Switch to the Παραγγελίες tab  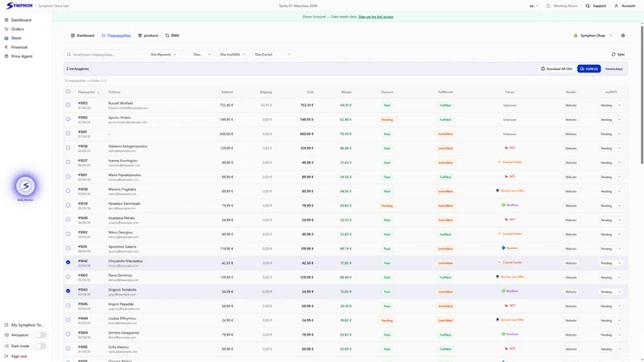tap(116, 35)
